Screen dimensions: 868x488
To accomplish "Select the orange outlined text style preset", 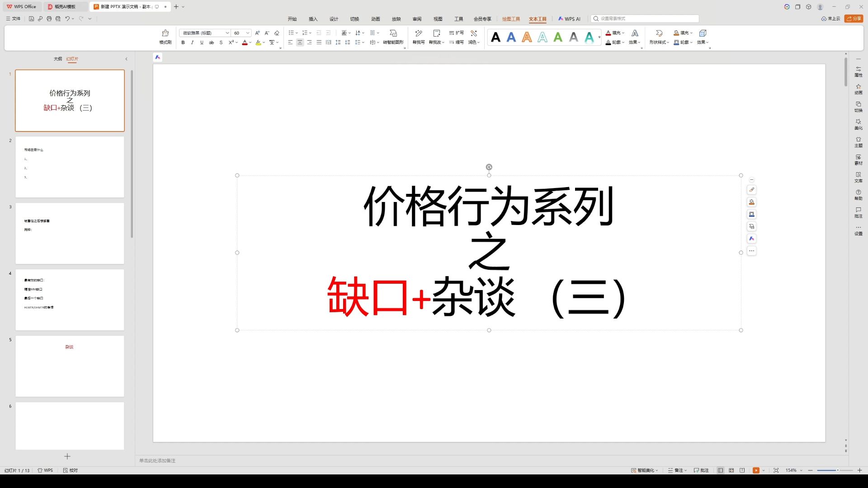I will (527, 37).
